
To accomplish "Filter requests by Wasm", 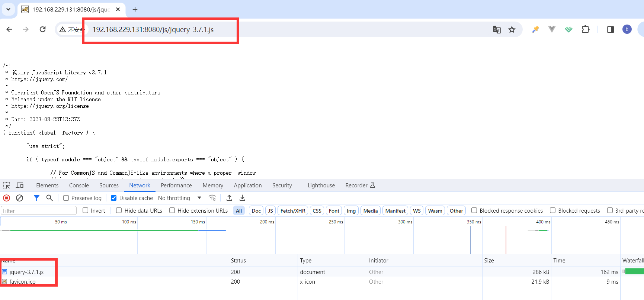I will tap(435, 211).
